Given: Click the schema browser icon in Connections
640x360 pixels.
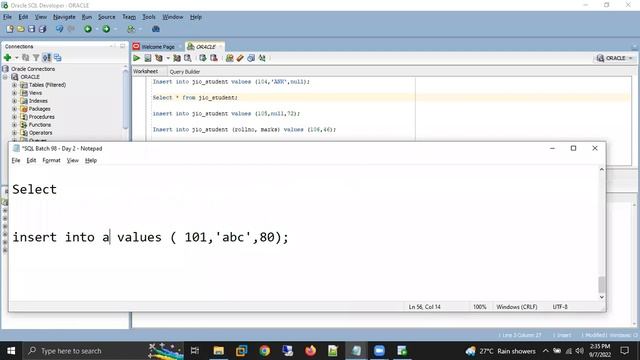Looking at the screenshot, I should click(47, 58).
